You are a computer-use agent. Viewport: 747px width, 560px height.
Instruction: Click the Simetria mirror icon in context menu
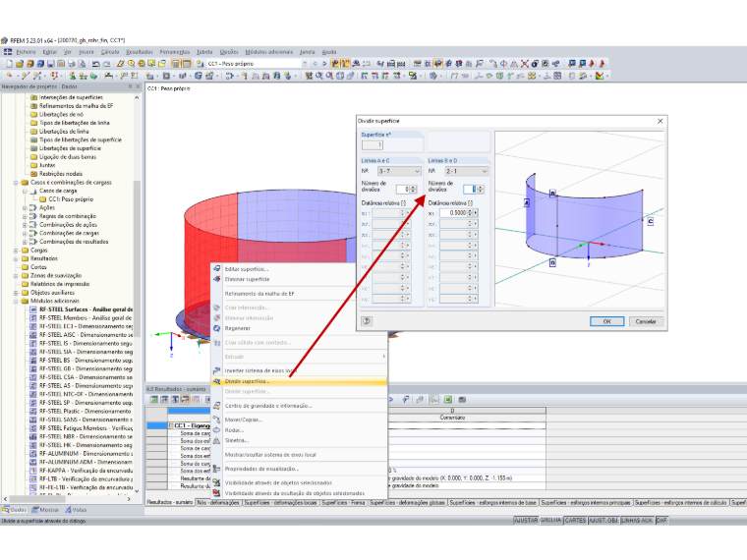coord(217,440)
